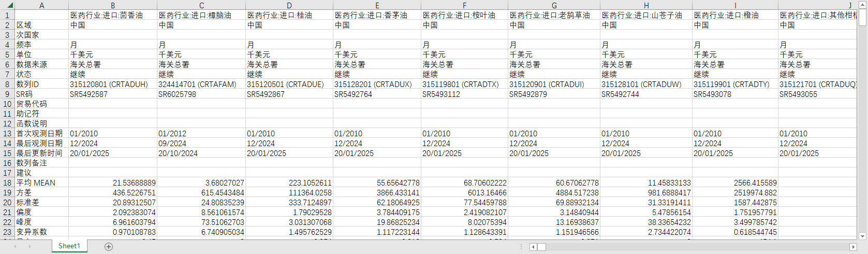Click the '首次观测日期' label cell

click(x=41, y=133)
